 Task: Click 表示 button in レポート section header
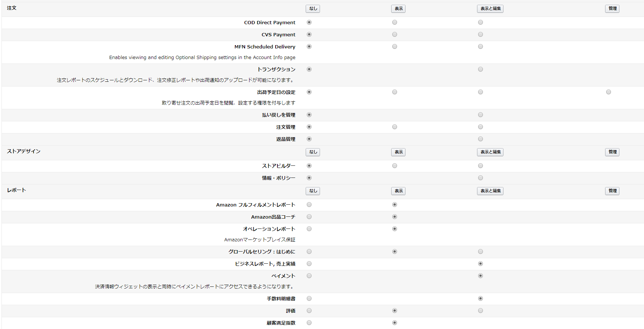(398, 191)
